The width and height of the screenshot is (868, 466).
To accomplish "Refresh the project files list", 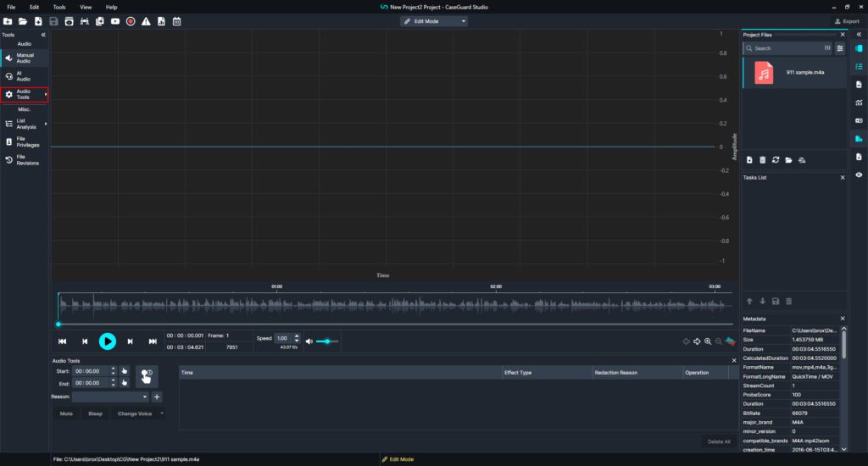I will pyautogui.click(x=776, y=160).
